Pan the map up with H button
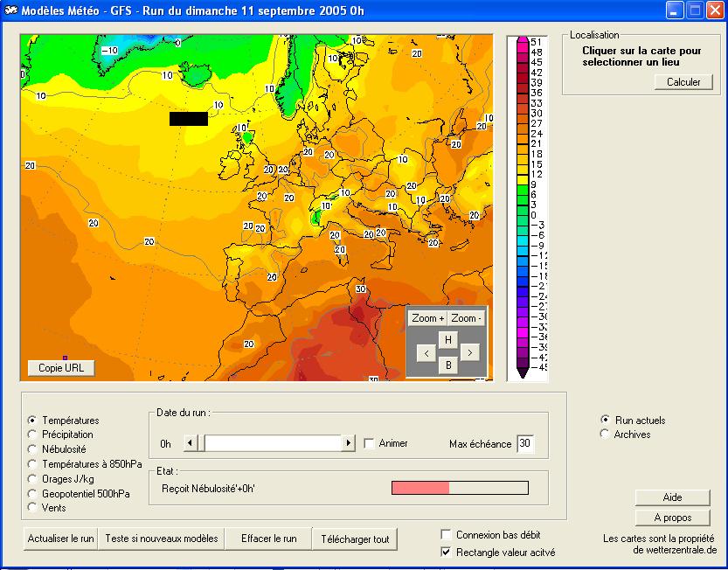 [x=447, y=340]
